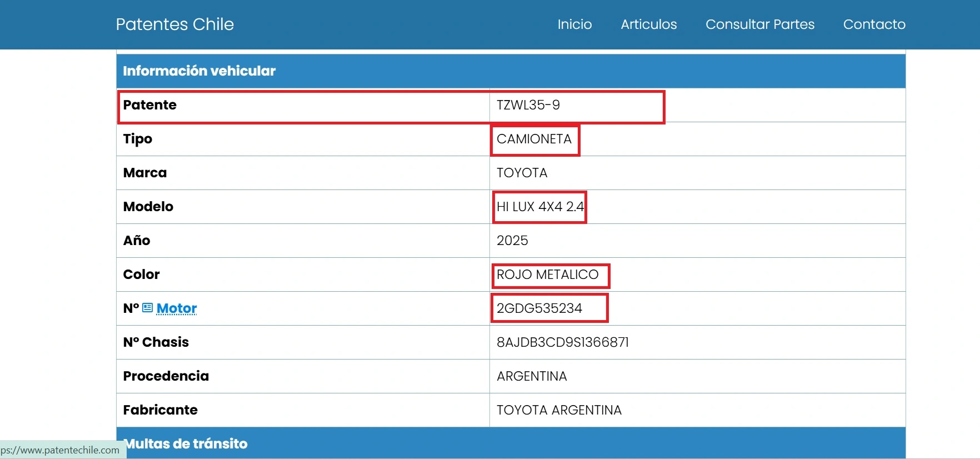Screen dimensions: 980x459
Task: Click the Patentes Chile site logo
Action: [174, 24]
